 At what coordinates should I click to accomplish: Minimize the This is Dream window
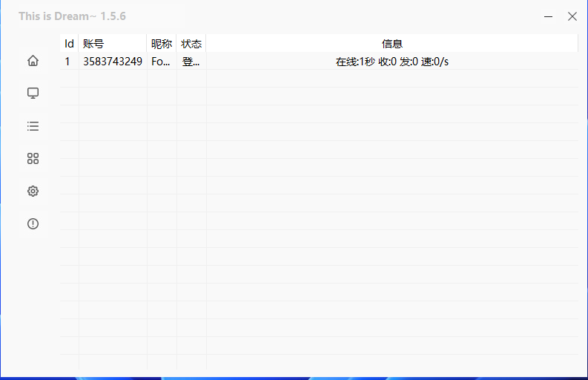click(548, 16)
